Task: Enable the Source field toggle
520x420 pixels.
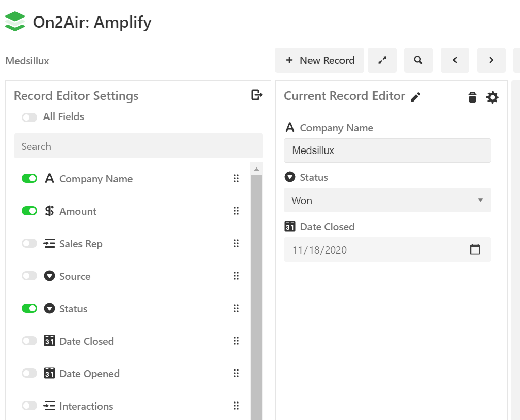Action: pos(29,276)
